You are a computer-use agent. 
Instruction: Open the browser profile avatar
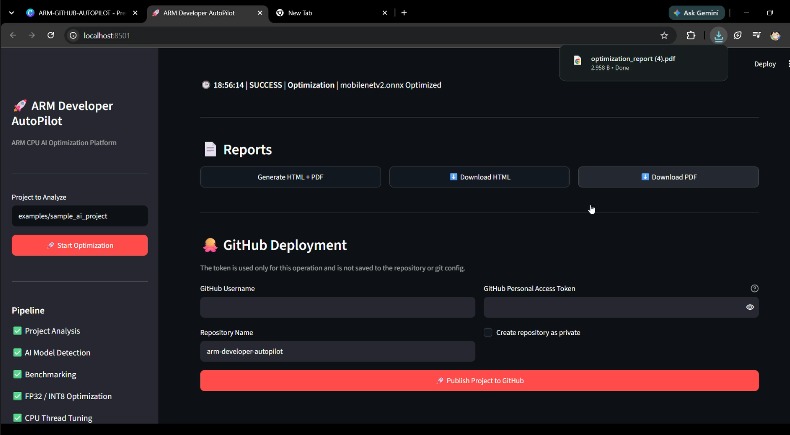(775, 35)
